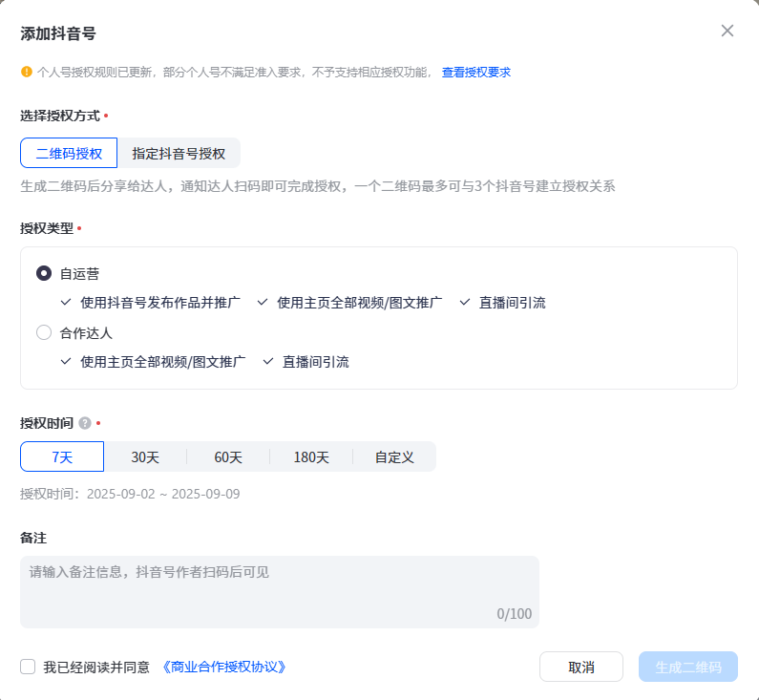Click the QR code sharing description text

pyautogui.click(x=318, y=186)
